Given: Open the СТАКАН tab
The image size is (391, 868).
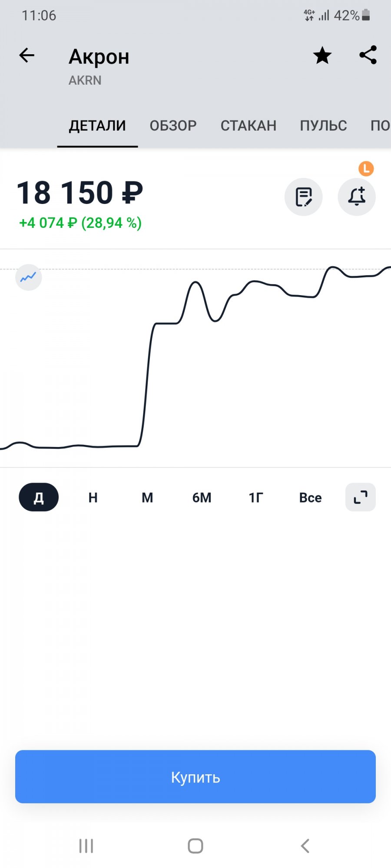Looking at the screenshot, I should 249,126.
